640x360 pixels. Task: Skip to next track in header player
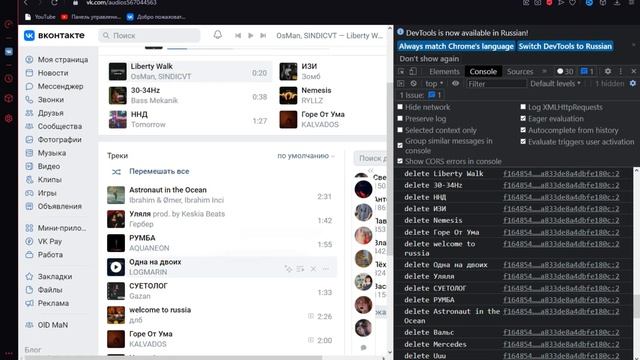[x=263, y=36]
